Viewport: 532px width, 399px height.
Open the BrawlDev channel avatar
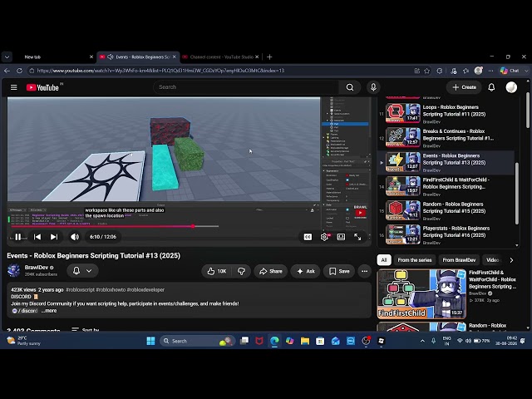(x=13, y=270)
